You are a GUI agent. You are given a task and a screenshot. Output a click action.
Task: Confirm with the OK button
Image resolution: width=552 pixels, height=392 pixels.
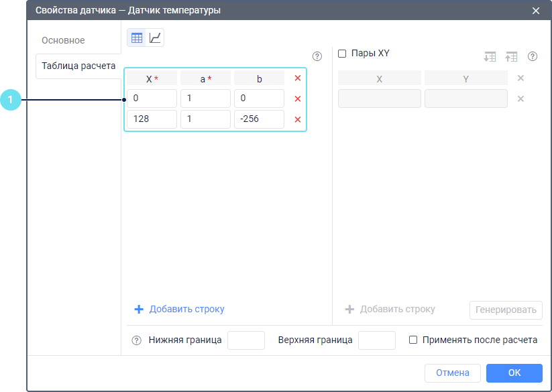[x=514, y=373]
